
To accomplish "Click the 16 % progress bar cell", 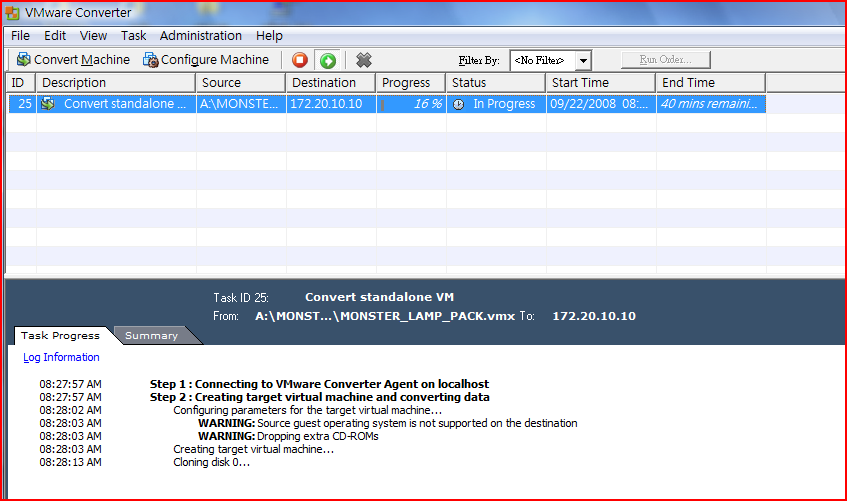I will [x=411, y=104].
